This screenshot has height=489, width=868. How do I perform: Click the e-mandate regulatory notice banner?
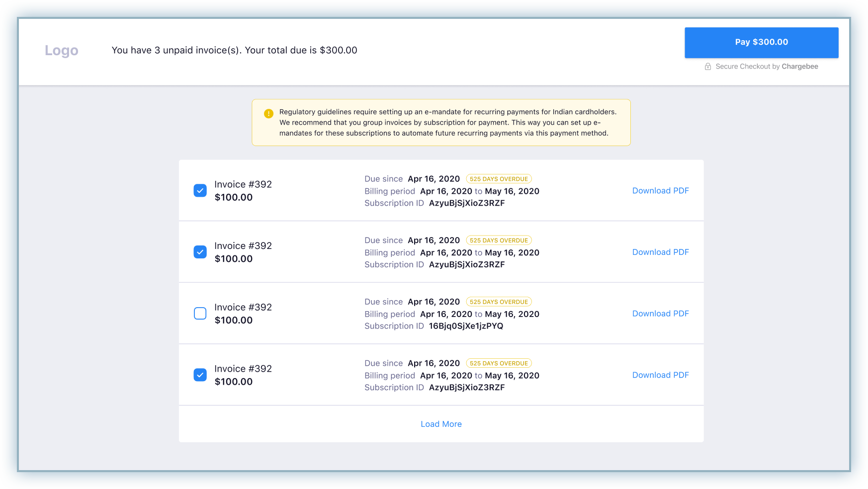[441, 123]
